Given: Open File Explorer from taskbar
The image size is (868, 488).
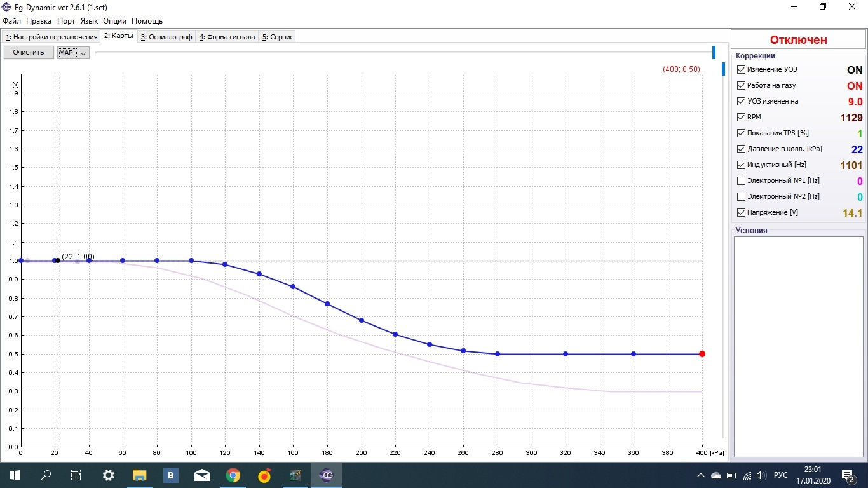Looking at the screenshot, I should coord(140,475).
